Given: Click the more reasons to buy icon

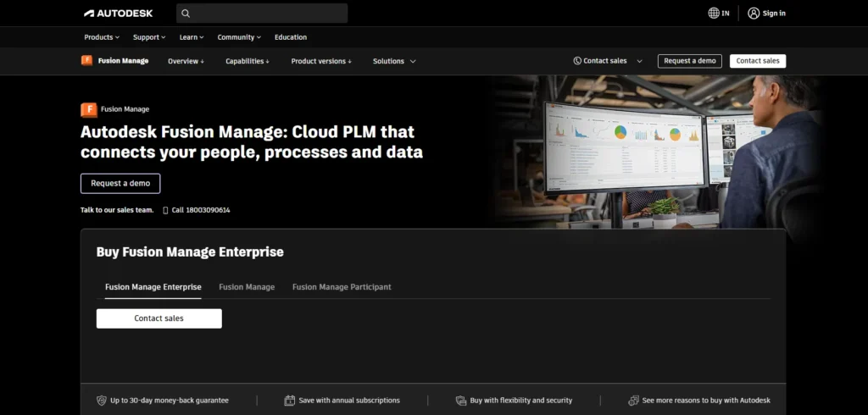Looking at the screenshot, I should (x=634, y=400).
